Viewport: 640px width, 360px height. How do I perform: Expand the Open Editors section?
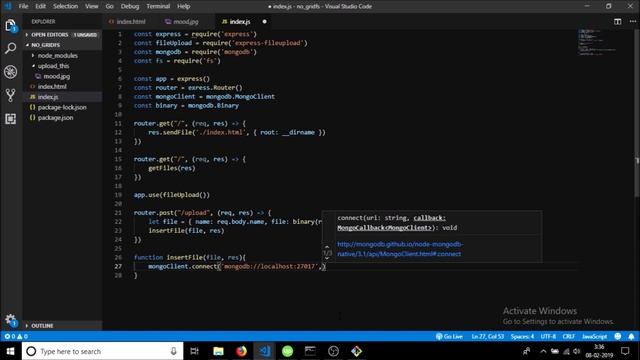point(62,35)
